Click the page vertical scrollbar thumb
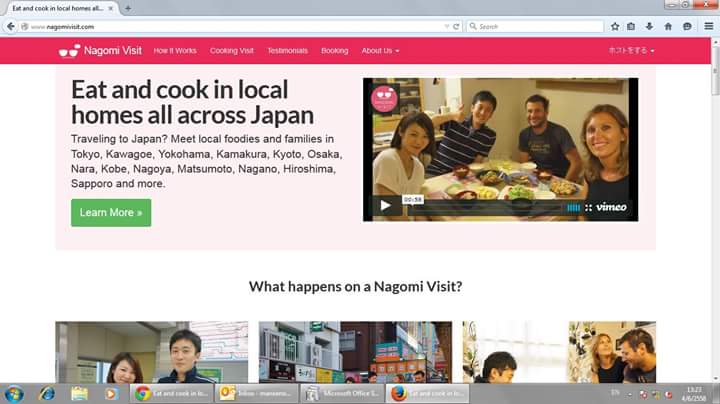 pos(715,72)
